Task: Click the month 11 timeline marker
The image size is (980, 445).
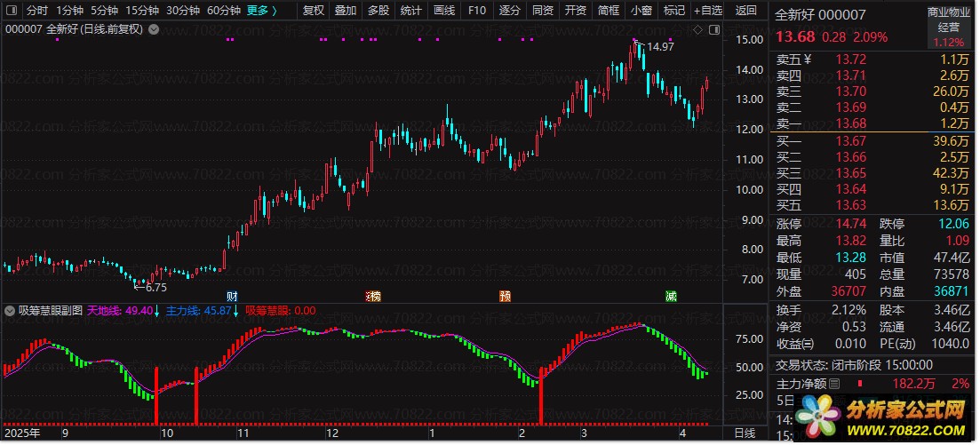Action: point(243,433)
